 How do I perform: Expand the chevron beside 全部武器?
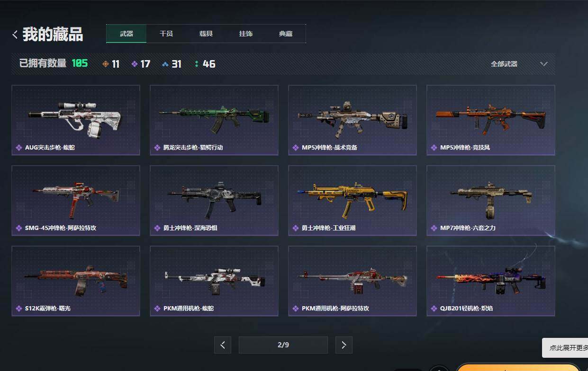[544, 64]
